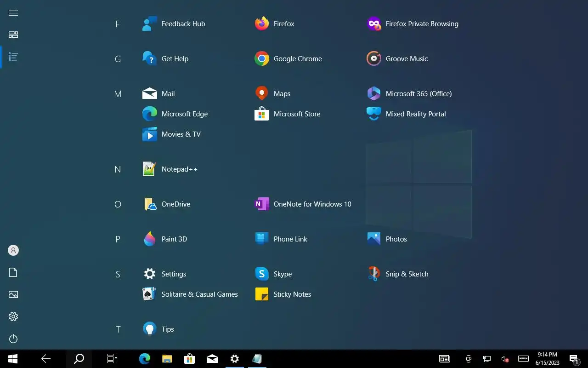Open Settings from app list
The image size is (588, 368).
coord(164,274)
